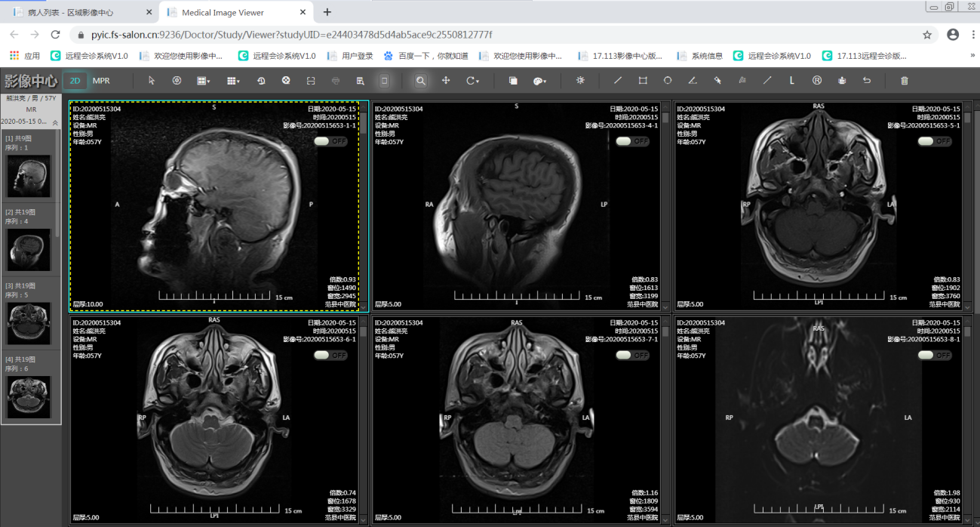The image size is (980, 527).
Task: Select series 3 thumbnail in sidebar
Action: 29,323
